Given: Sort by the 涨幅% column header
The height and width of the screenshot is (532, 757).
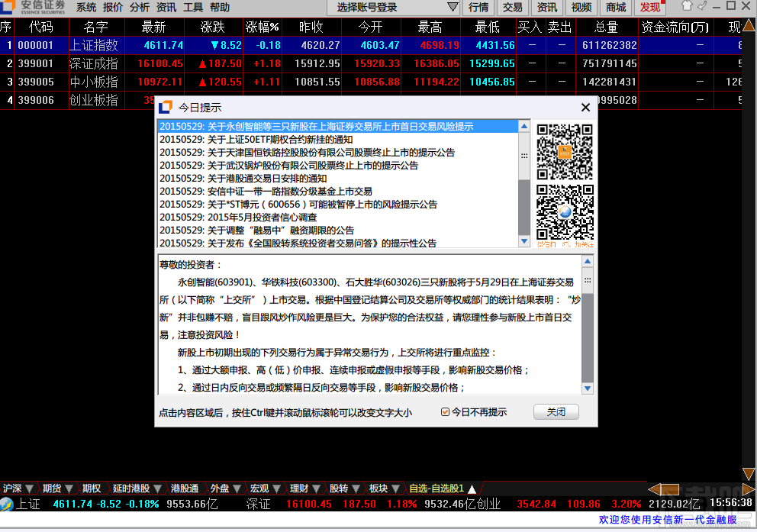Looking at the screenshot, I should point(263,27).
